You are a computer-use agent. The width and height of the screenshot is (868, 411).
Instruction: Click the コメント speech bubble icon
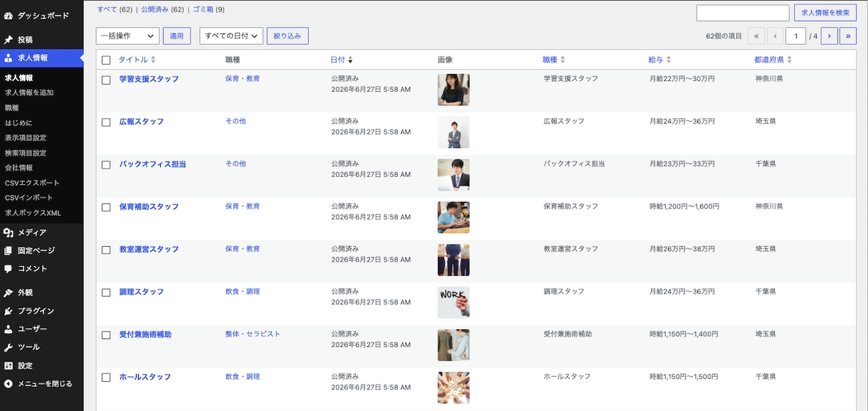[9, 269]
